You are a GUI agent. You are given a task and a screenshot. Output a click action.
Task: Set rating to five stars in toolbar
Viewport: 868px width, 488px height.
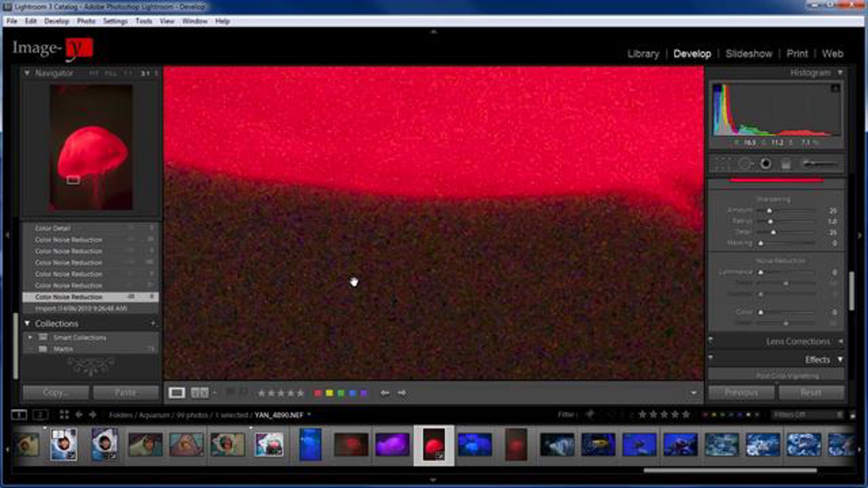[x=300, y=393]
